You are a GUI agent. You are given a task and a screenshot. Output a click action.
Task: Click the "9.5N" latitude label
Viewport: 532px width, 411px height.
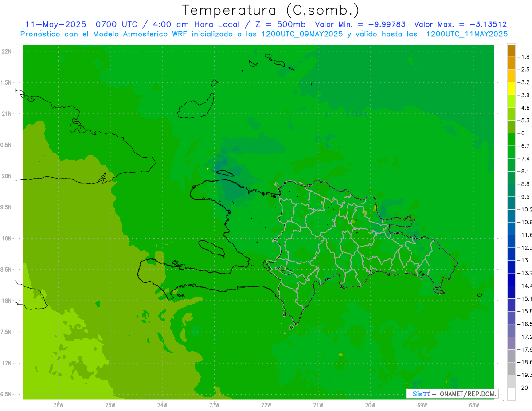click(x=6, y=207)
